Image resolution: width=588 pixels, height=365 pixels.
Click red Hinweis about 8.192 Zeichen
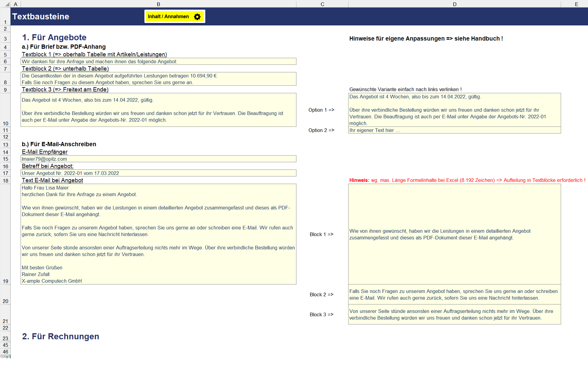[x=467, y=180]
